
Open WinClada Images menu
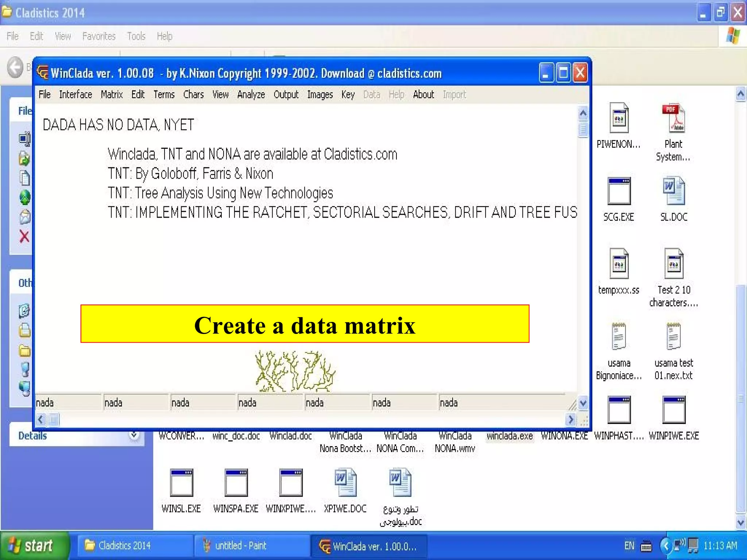pyautogui.click(x=320, y=94)
